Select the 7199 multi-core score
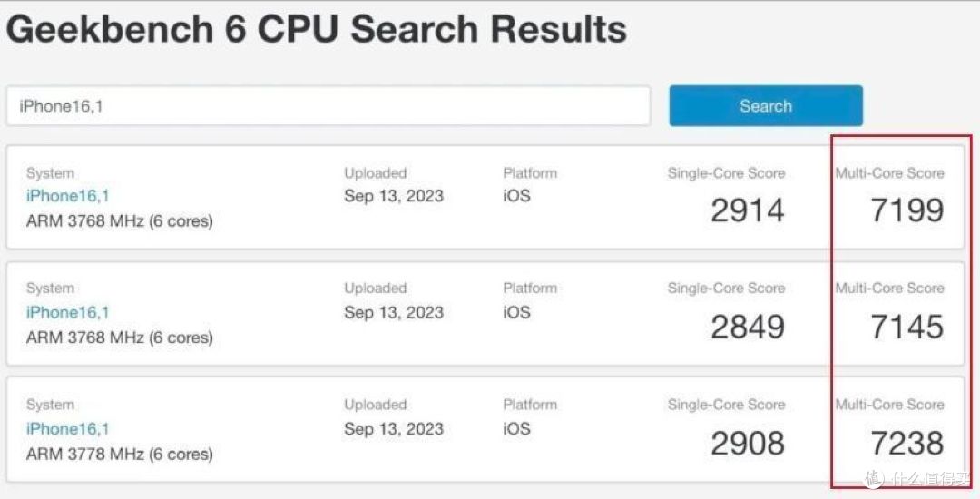 (906, 210)
